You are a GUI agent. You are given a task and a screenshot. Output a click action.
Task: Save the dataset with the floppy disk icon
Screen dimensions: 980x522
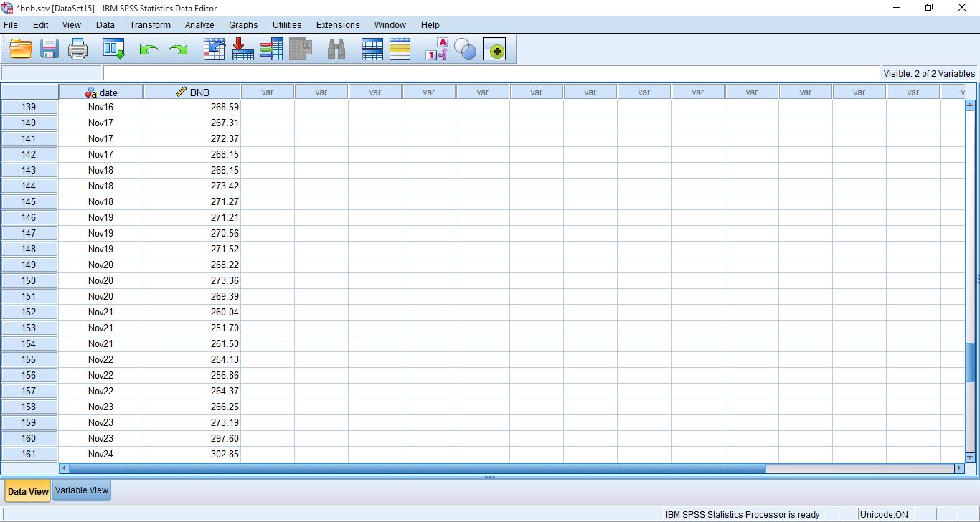(x=49, y=49)
